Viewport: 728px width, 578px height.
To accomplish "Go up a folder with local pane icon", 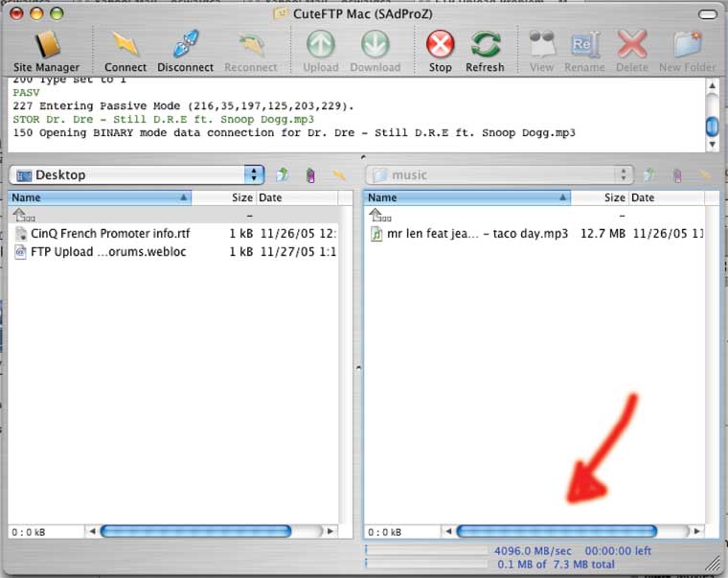I will [282, 175].
